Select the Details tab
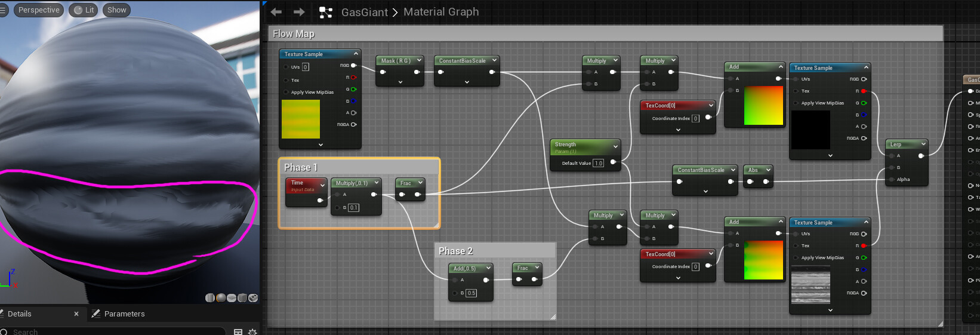This screenshot has height=335, width=980. 20,314
